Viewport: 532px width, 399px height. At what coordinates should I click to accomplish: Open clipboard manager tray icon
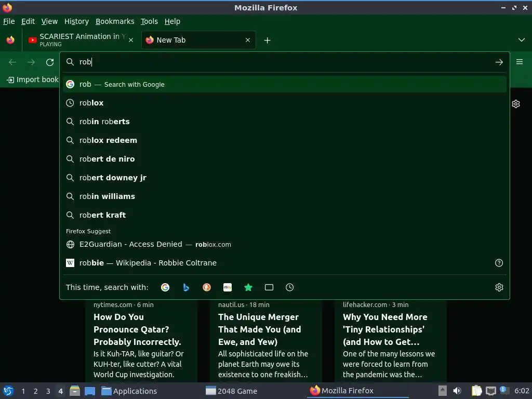pyautogui.click(x=477, y=391)
